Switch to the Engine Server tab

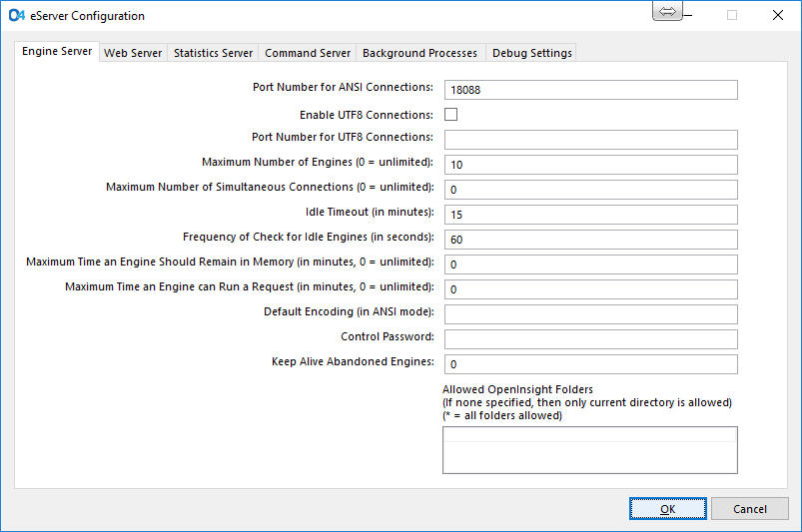tap(57, 51)
